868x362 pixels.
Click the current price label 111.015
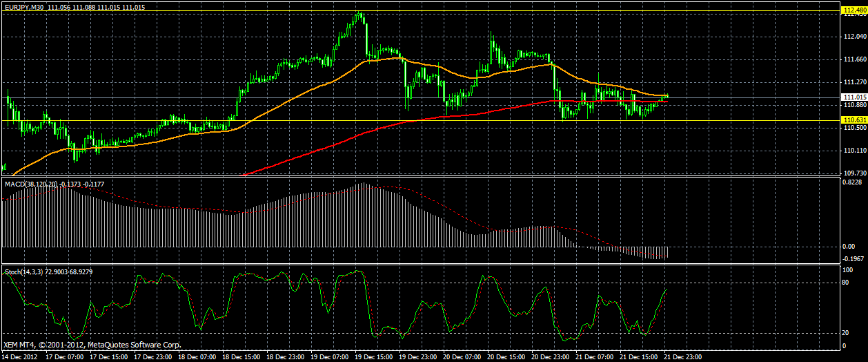(x=854, y=97)
